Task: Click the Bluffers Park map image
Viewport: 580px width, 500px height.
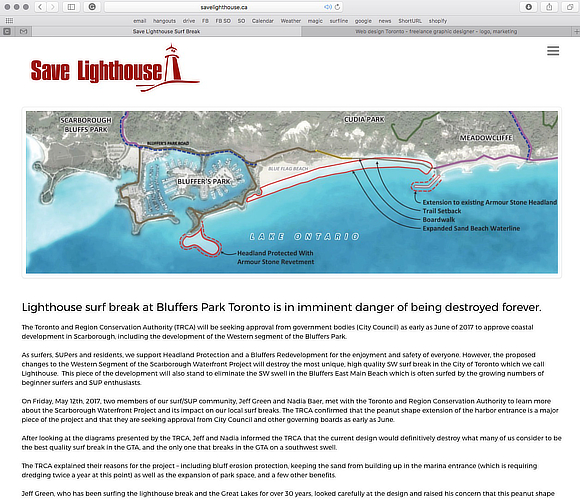Action: point(292,192)
